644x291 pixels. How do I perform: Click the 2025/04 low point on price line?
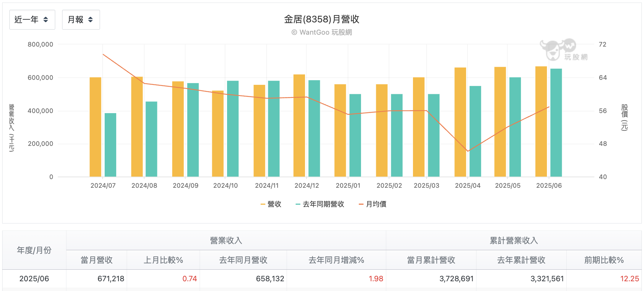click(x=468, y=151)
